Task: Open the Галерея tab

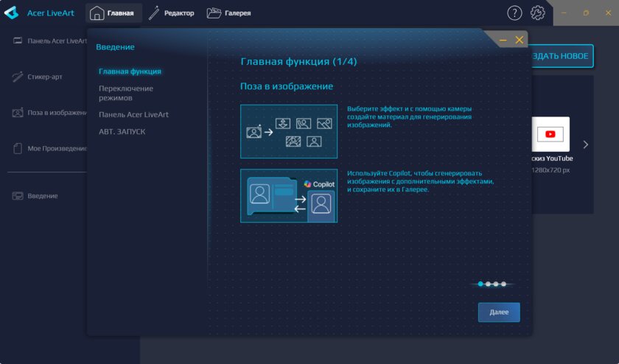Action: [x=228, y=13]
